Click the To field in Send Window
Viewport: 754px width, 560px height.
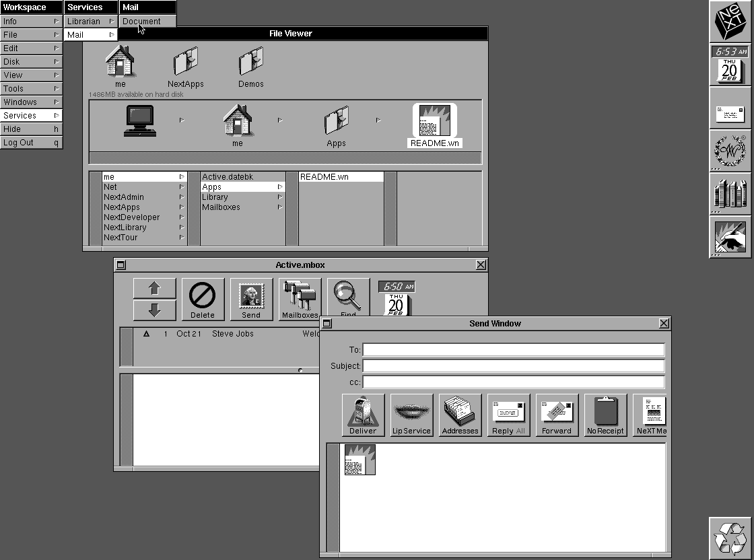pos(514,349)
